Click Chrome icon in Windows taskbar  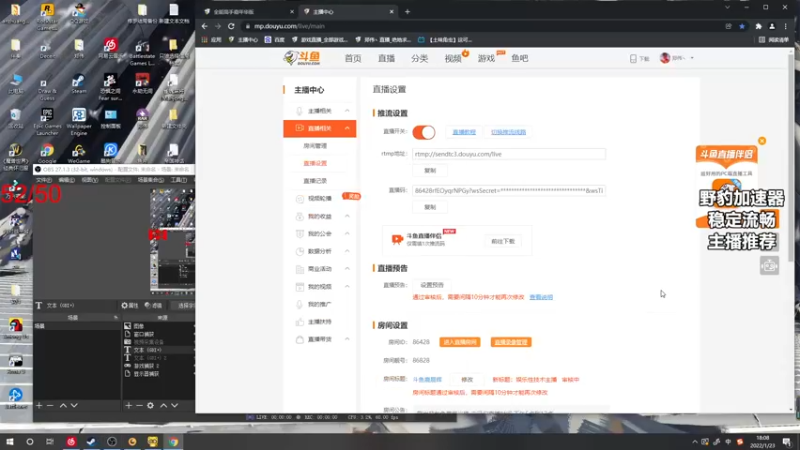point(173,441)
